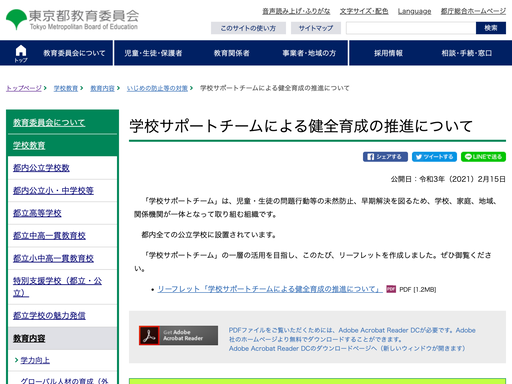Open the 都庁総合ホームページ link

[x=473, y=11]
